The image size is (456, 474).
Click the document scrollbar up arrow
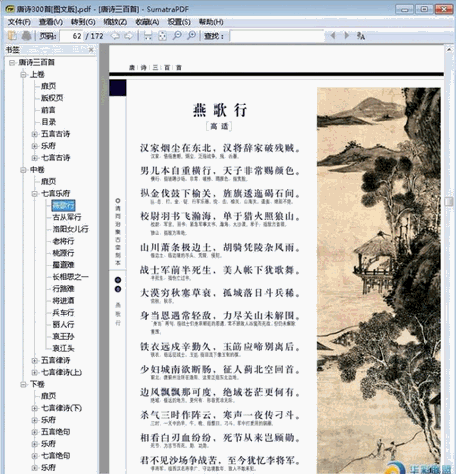click(449, 50)
